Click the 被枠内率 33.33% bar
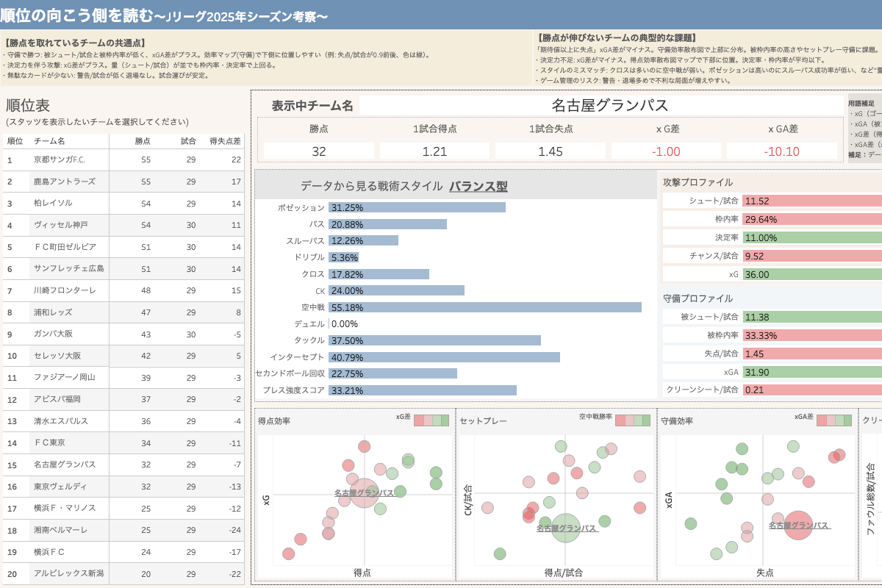The height and width of the screenshot is (588, 882). coord(812,335)
